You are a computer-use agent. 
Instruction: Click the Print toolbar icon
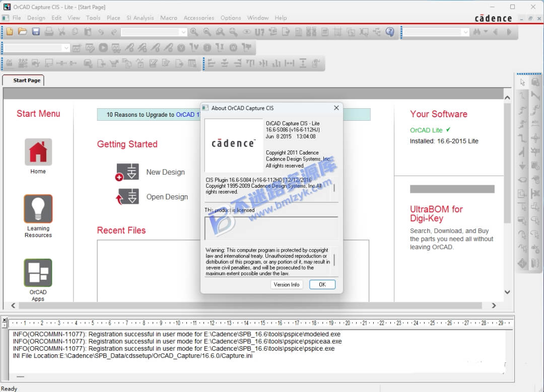click(x=49, y=32)
